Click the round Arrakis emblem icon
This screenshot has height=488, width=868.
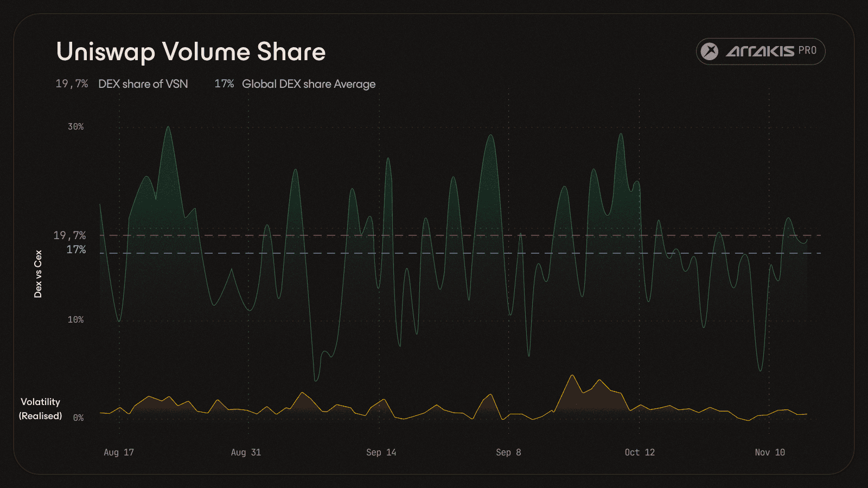tap(710, 52)
